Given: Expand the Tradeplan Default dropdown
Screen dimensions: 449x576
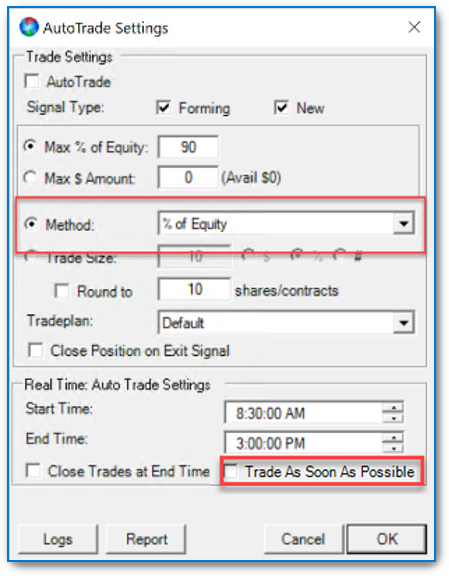Looking at the screenshot, I should pyautogui.click(x=403, y=323).
